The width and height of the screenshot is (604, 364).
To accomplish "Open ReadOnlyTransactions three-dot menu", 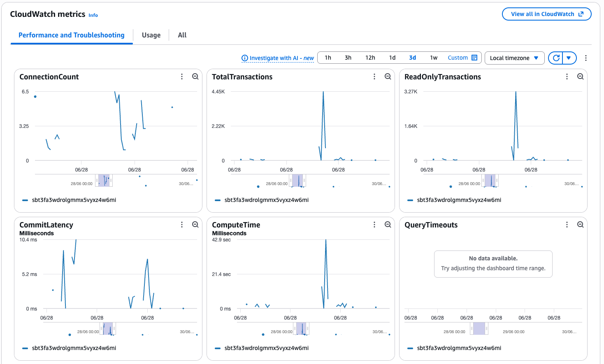I will tap(567, 77).
